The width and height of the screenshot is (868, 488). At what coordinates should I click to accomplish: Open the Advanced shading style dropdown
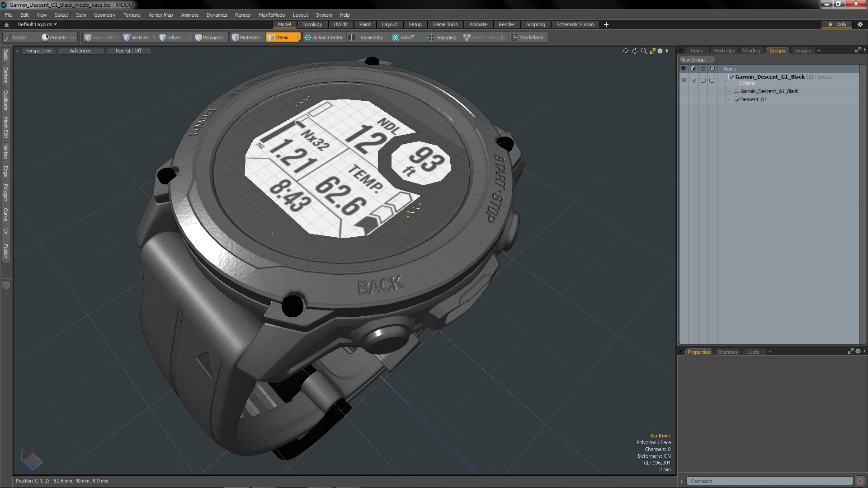tap(80, 51)
